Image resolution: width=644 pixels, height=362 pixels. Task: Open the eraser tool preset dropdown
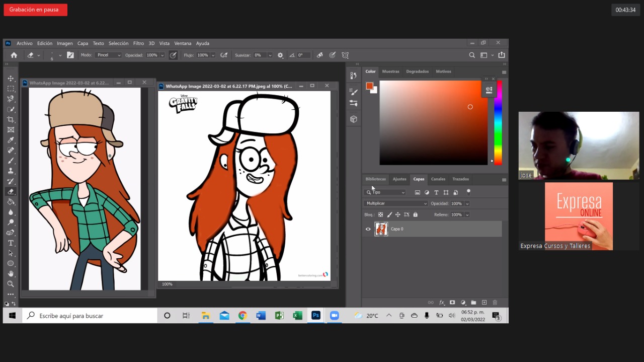click(39, 55)
